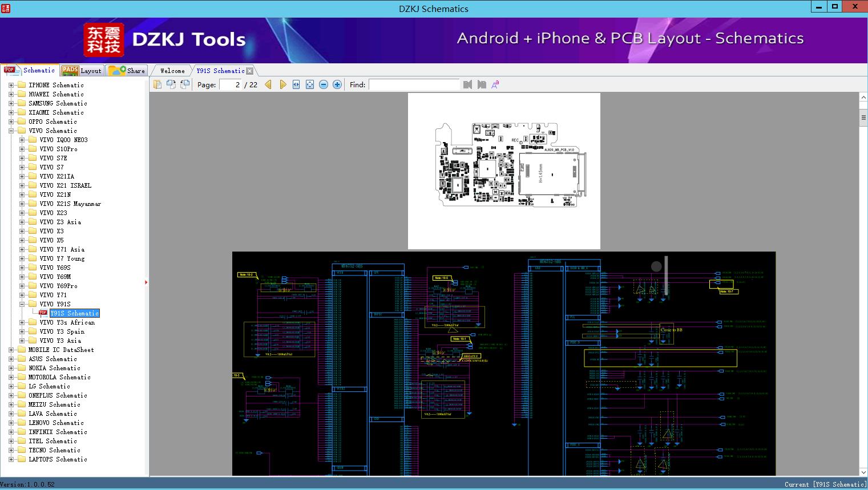The height and width of the screenshot is (490, 868).
Task: Expand the VIVO Y3 Spain folder
Action: [x=22, y=331]
